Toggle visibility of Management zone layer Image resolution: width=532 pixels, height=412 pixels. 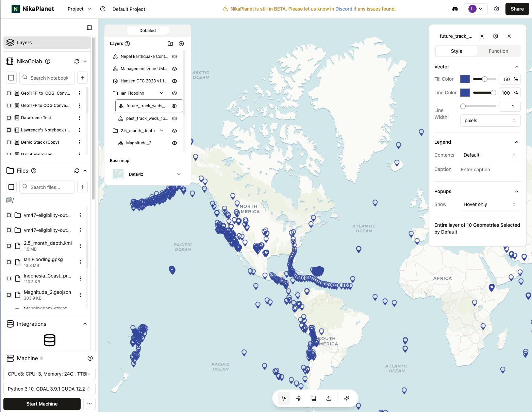tap(174, 69)
